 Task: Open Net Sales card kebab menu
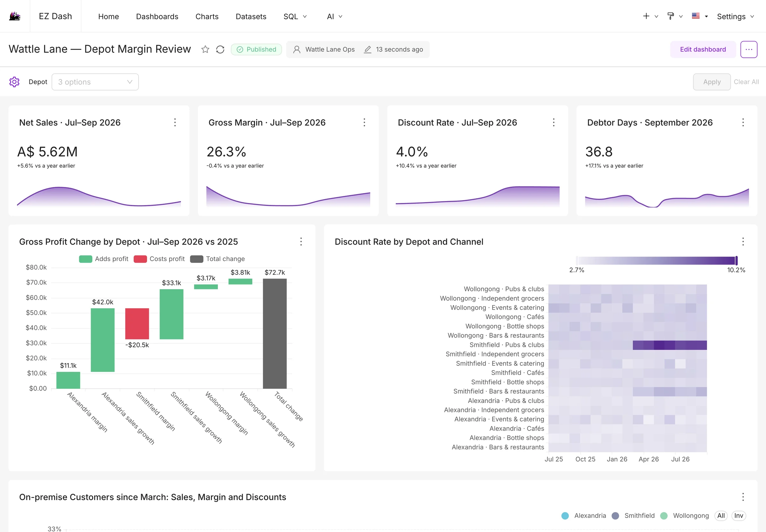[x=175, y=122]
